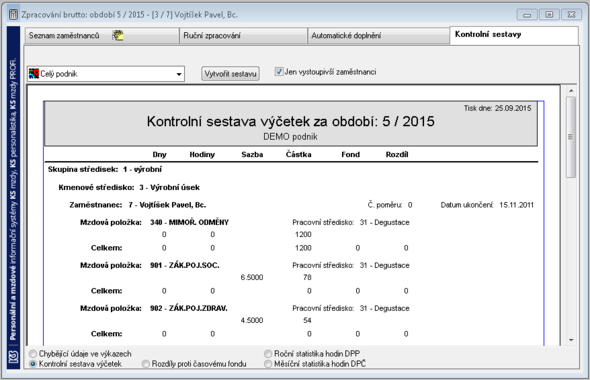Close the Zpracování brutto window

[x=571, y=15]
